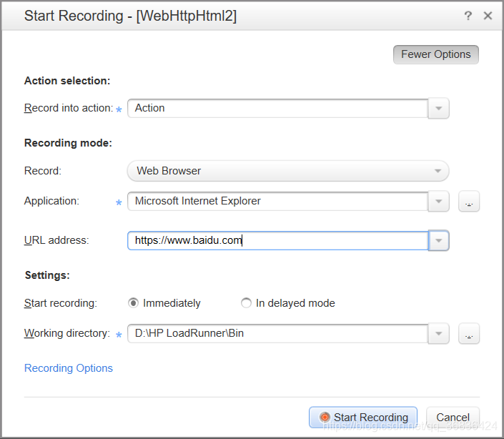The height and width of the screenshot is (439, 504).
Task: Open the Record mode Web Browser dropdown
Action: click(x=287, y=171)
